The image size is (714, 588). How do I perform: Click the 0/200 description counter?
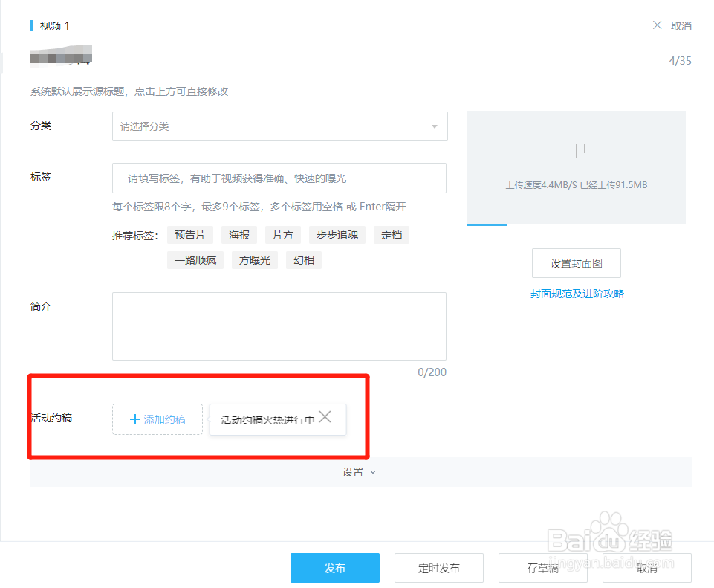click(432, 372)
